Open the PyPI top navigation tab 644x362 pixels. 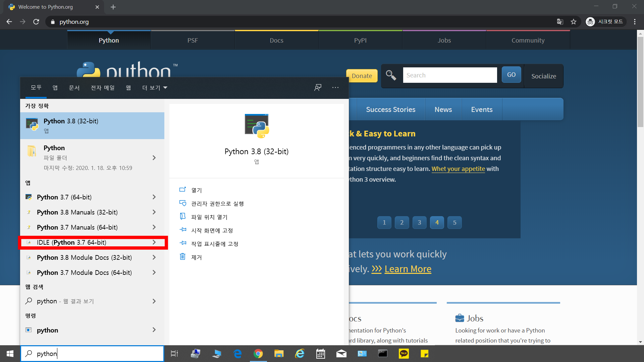click(360, 40)
